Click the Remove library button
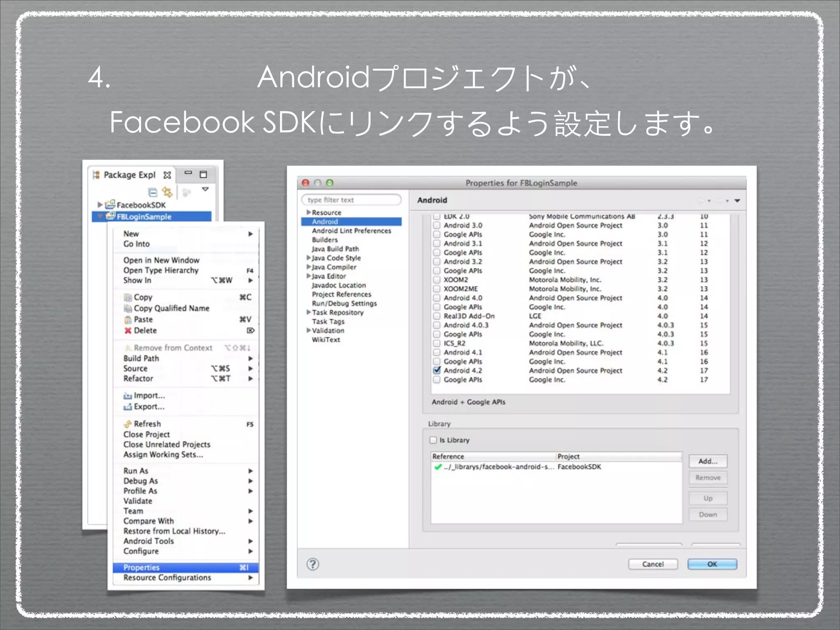 point(708,478)
